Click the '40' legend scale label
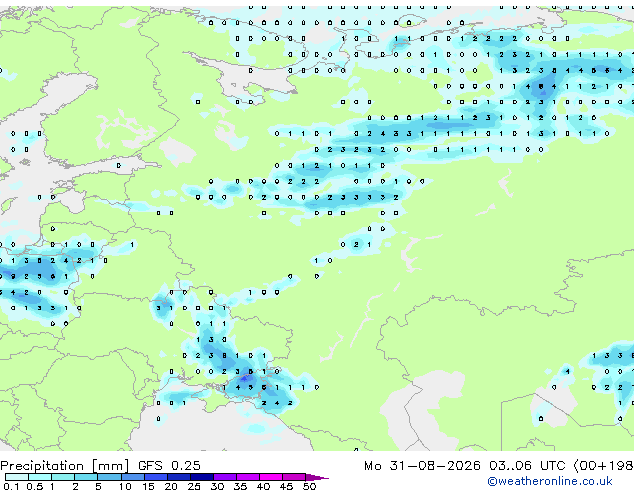The height and width of the screenshot is (490, 634). [x=263, y=486]
